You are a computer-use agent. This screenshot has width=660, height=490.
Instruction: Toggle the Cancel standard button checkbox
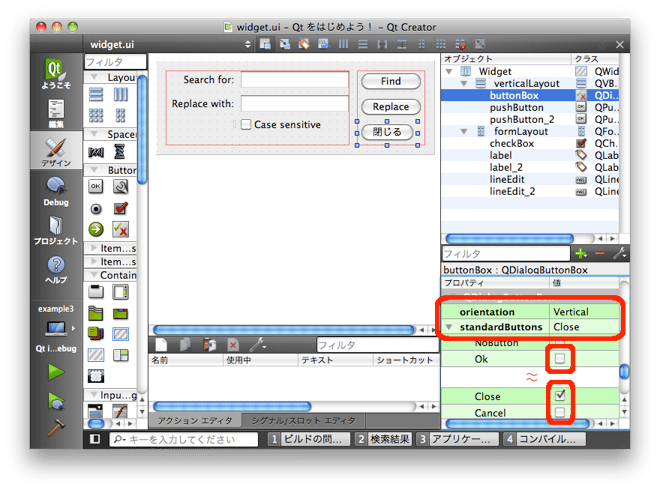coord(561,412)
